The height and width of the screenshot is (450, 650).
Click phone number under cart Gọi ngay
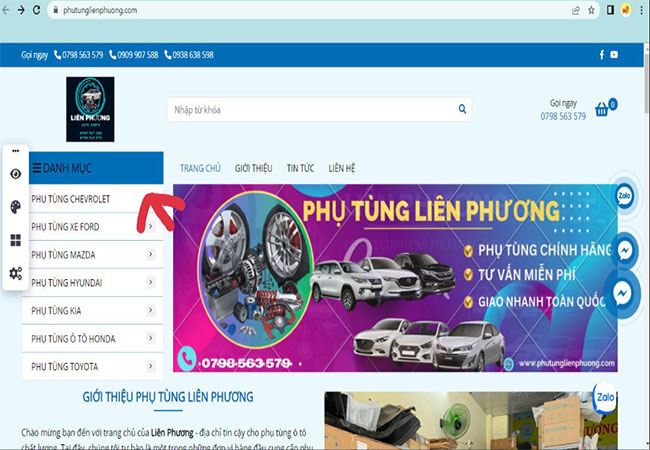563,116
